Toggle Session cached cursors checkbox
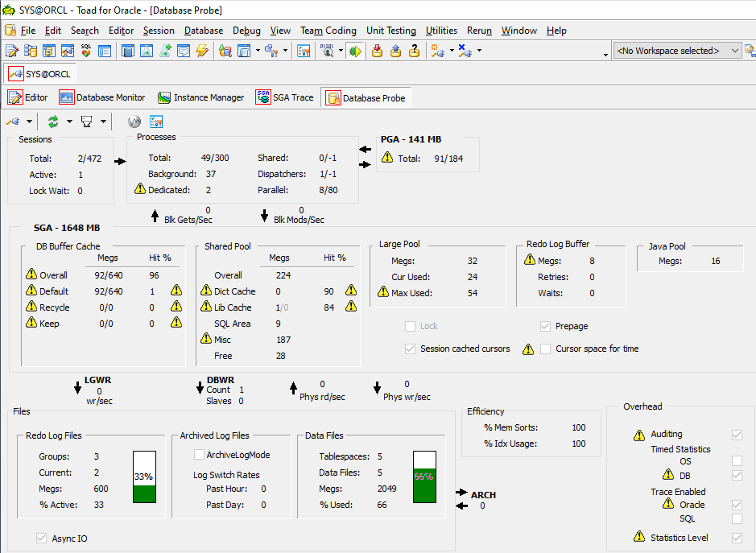The width and height of the screenshot is (756, 553). coord(411,349)
